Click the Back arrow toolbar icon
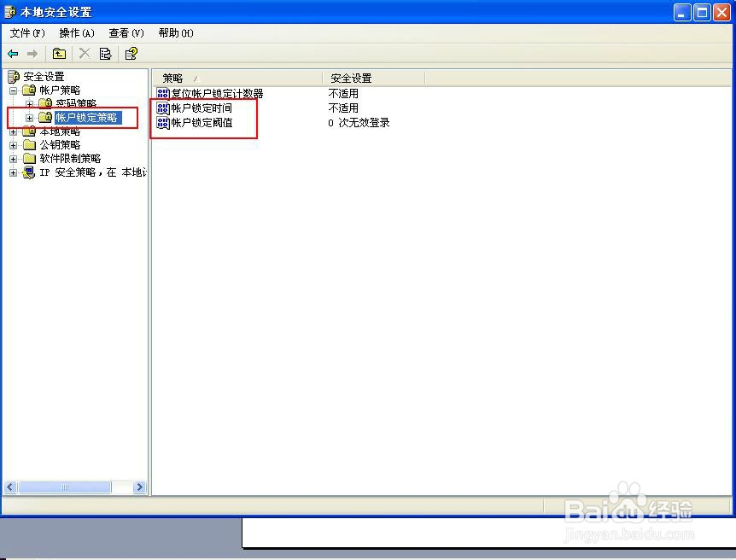This screenshot has height=560, width=736. point(13,54)
